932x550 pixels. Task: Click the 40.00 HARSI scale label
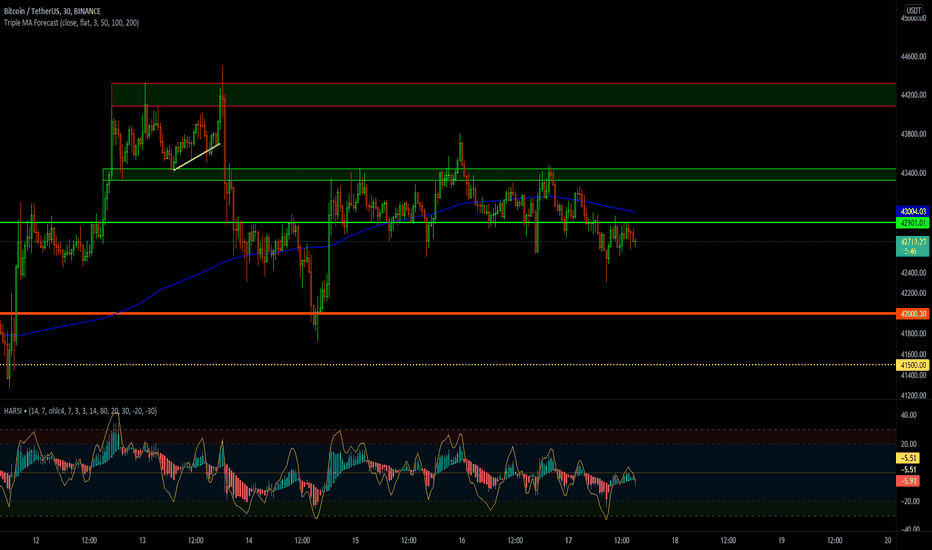tap(909, 415)
